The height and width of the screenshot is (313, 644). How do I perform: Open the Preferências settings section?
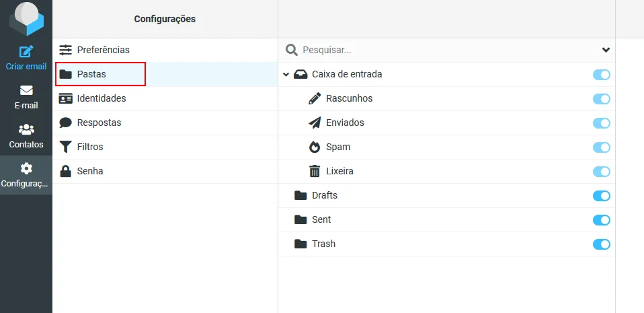point(103,50)
